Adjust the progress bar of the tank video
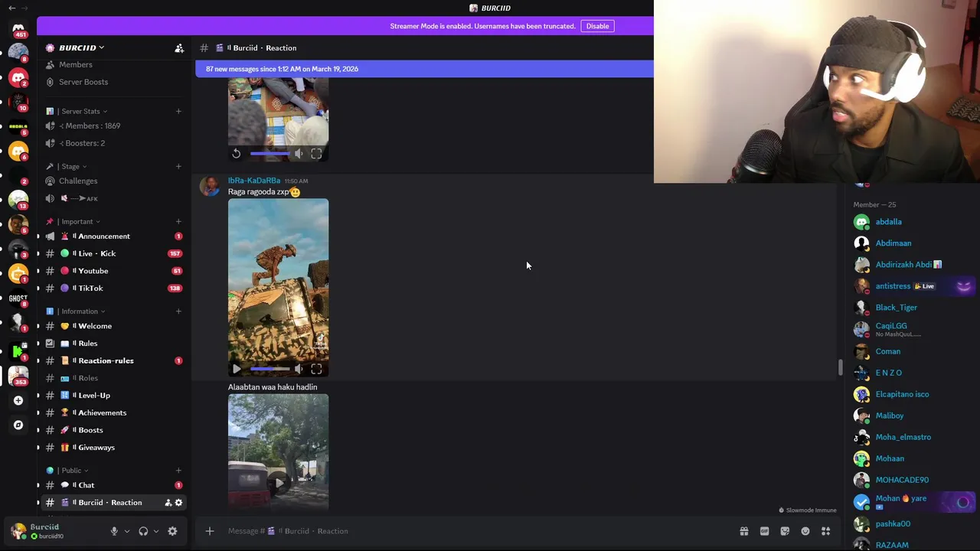Screen dimensions: 980x551 coord(270,369)
